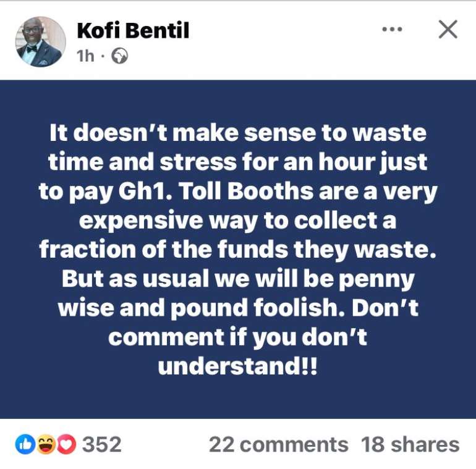Click the 'fraction of the funds' line

(x=164, y=250)
